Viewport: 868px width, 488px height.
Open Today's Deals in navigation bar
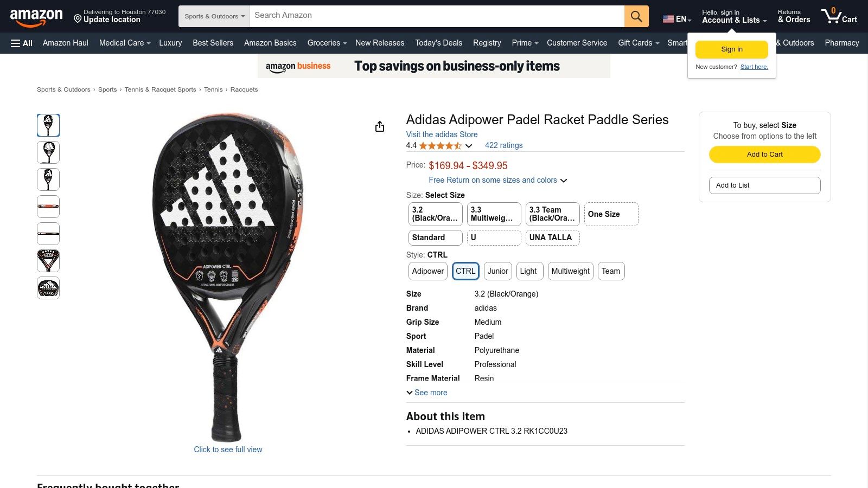(x=438, y=43)
